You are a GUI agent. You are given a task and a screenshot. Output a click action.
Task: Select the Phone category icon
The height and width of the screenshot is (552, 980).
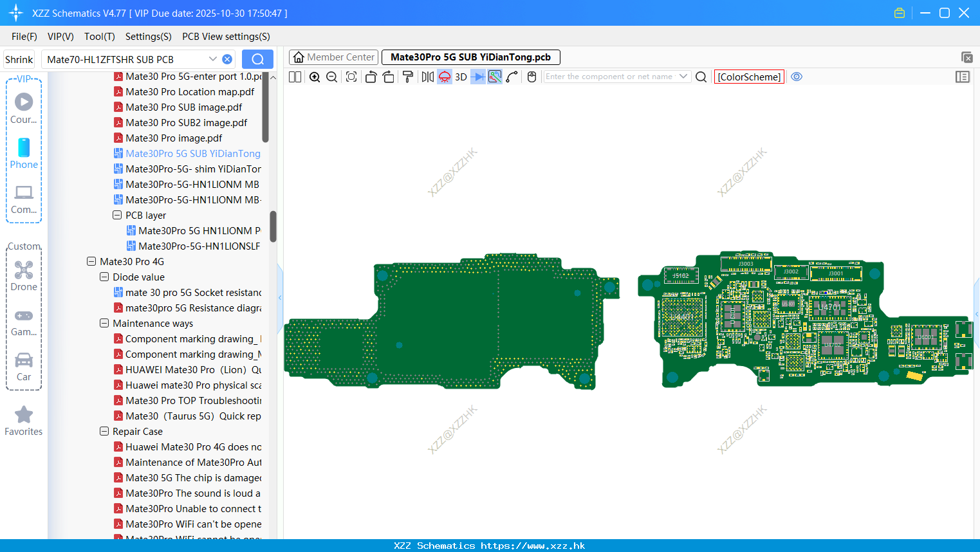coord(24,153)
